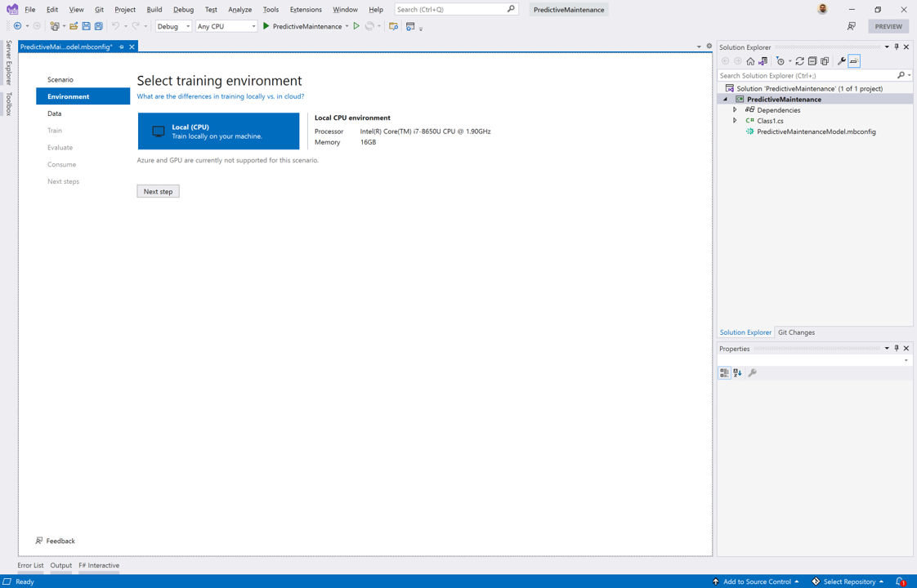Go to the Data step
This screenshot has width=917, height=588.
[55, 114]
